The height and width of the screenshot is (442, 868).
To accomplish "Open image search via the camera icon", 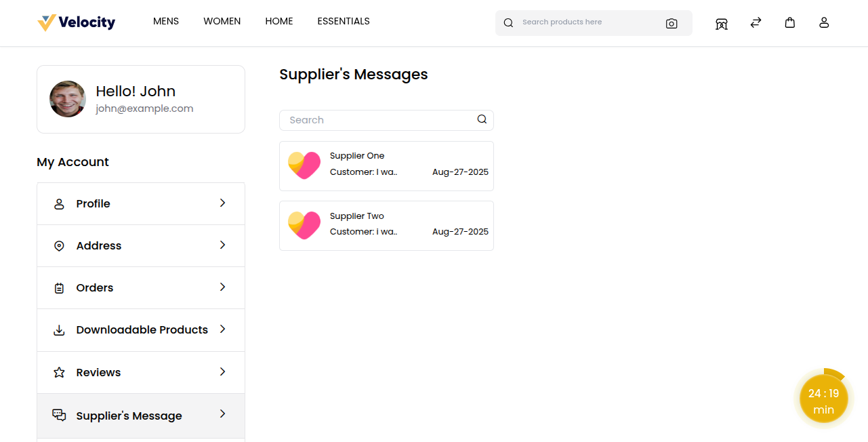I will click(x=671, y=23).
